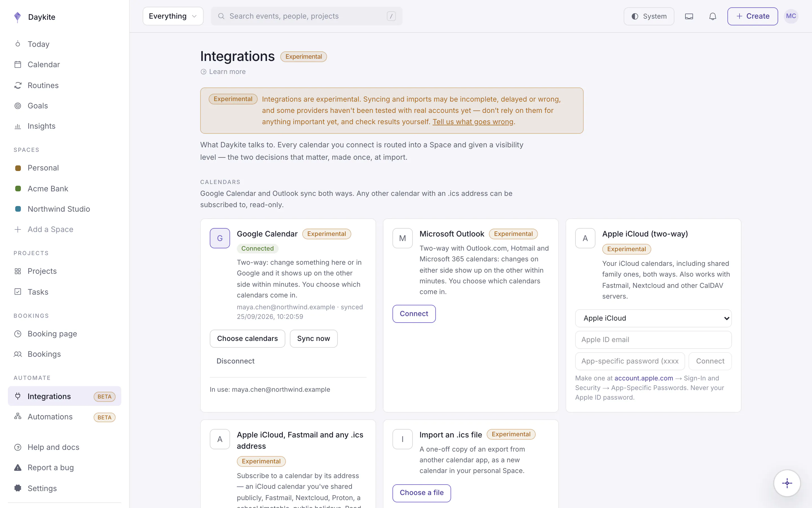Click the Insights bar chart icon
812x508 pixels.
[18, 126]
